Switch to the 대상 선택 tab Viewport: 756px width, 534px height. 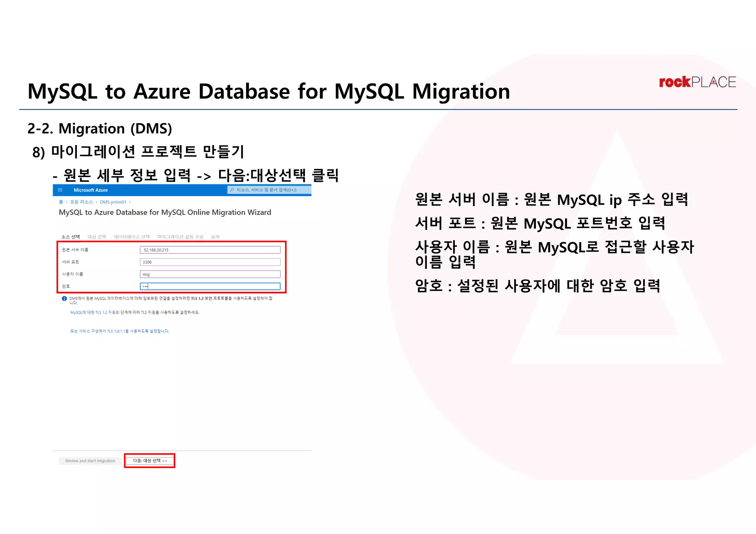(x=97, y=237)
